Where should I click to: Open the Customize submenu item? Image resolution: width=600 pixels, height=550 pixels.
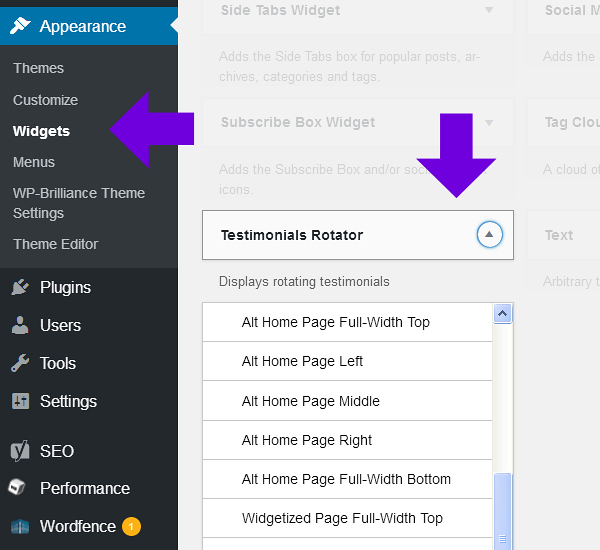pos(45,100)
